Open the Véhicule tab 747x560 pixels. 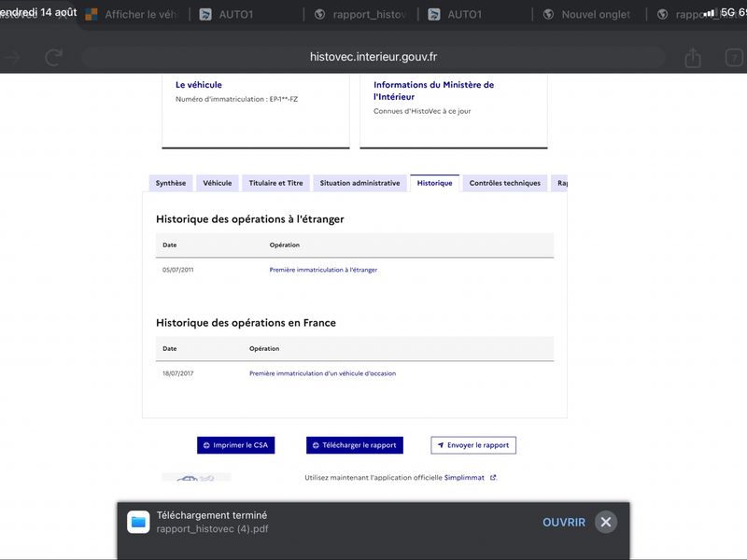pyautogui.click(x=218, y=183)
